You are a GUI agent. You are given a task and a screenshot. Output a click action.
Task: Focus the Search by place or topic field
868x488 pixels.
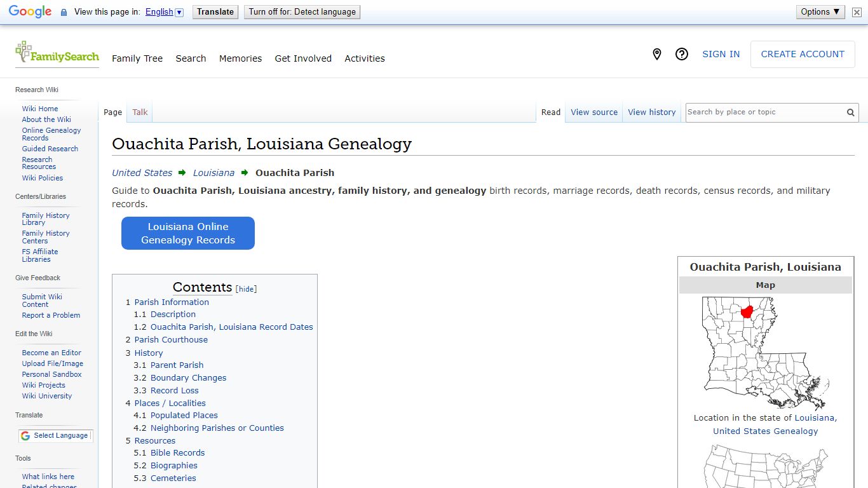tap(764, 112)
